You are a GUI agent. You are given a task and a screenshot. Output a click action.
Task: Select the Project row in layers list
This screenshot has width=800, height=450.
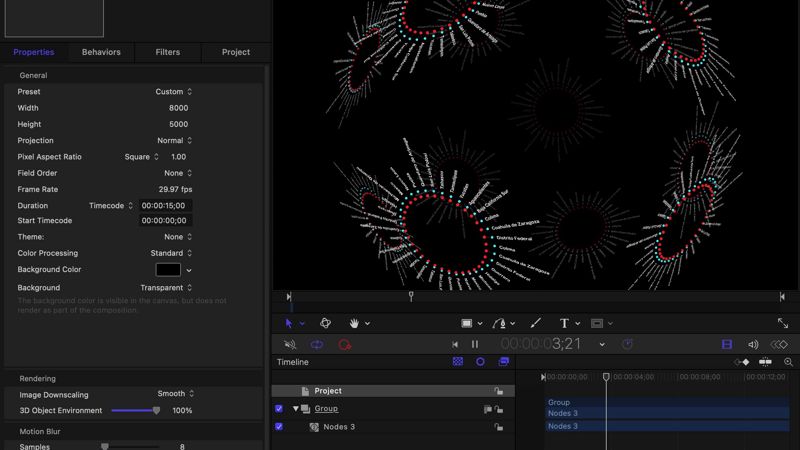tap(393, 391)
